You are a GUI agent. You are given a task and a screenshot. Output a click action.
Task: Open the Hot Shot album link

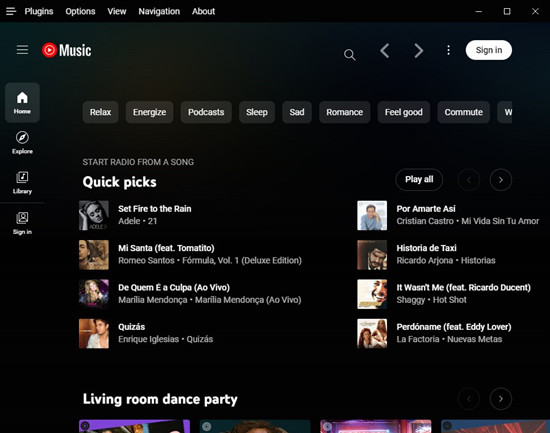coord(450,300)
